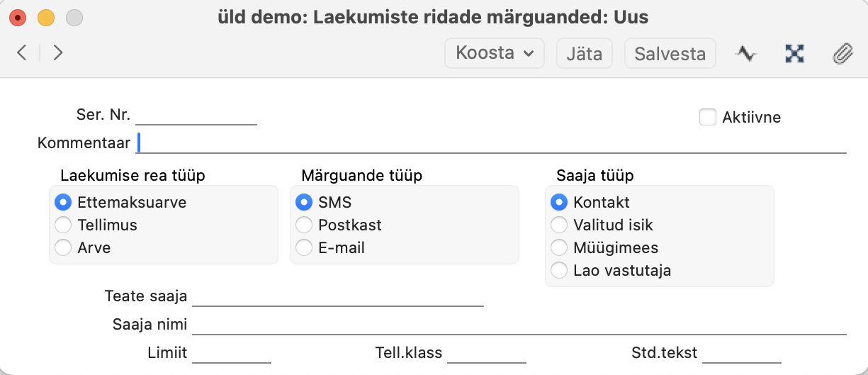The height and width of the screenshot is (375, 868).
Task: Choose the E-mail radio option
Action: (x=305, y=248)
